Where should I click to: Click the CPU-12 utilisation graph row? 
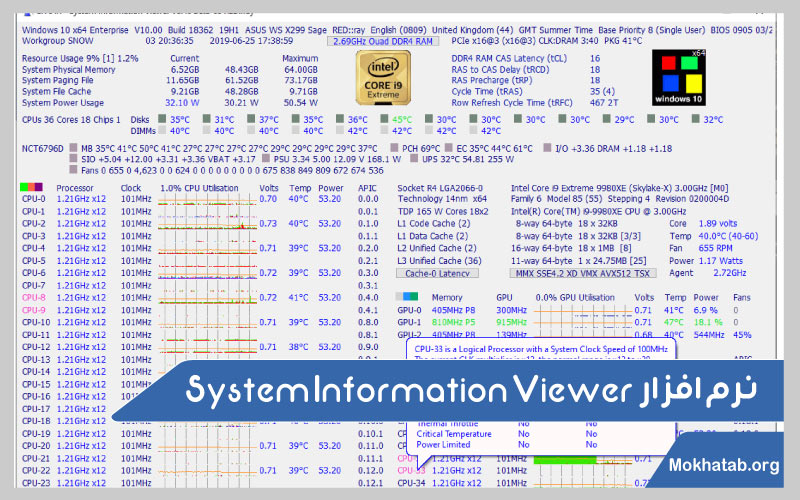click(207, 347)
